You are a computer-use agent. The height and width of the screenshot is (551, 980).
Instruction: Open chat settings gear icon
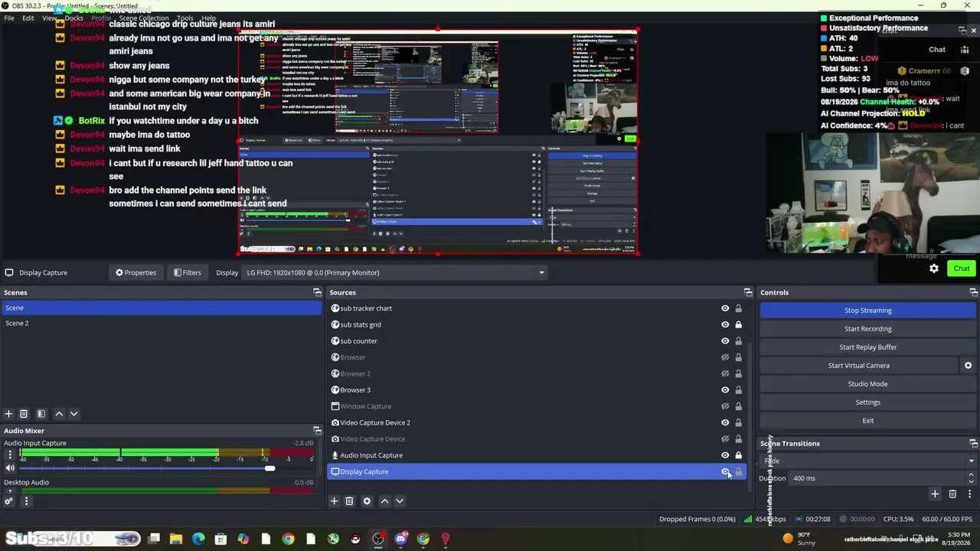(x=934, y=269)
